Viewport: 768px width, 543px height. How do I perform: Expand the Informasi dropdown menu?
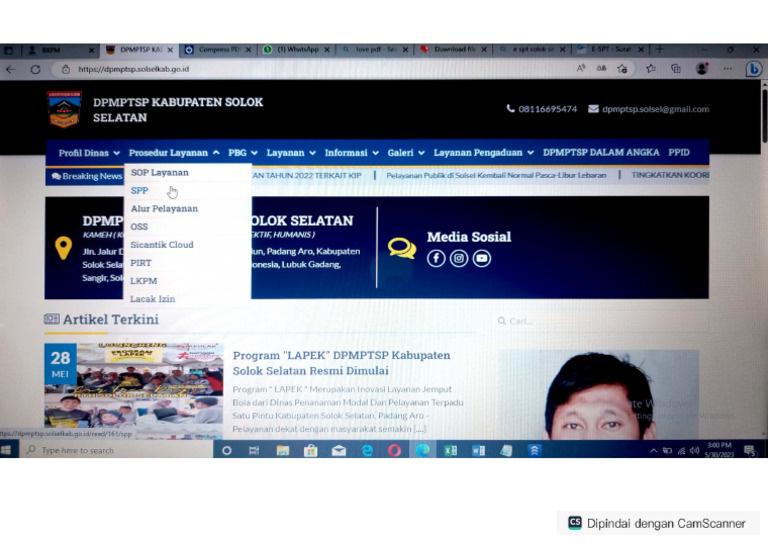tap(351, 153)
